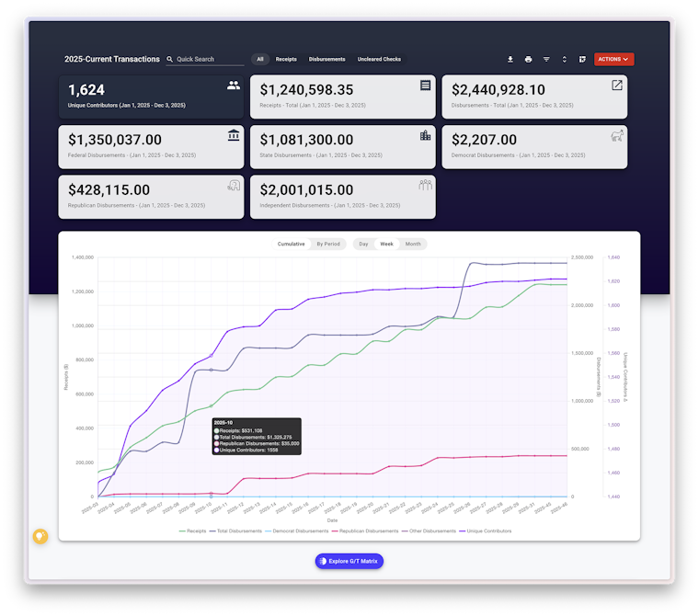Click the Explore G/T Matrix button
The image size is (699, 616).
(x=349, y=561)
